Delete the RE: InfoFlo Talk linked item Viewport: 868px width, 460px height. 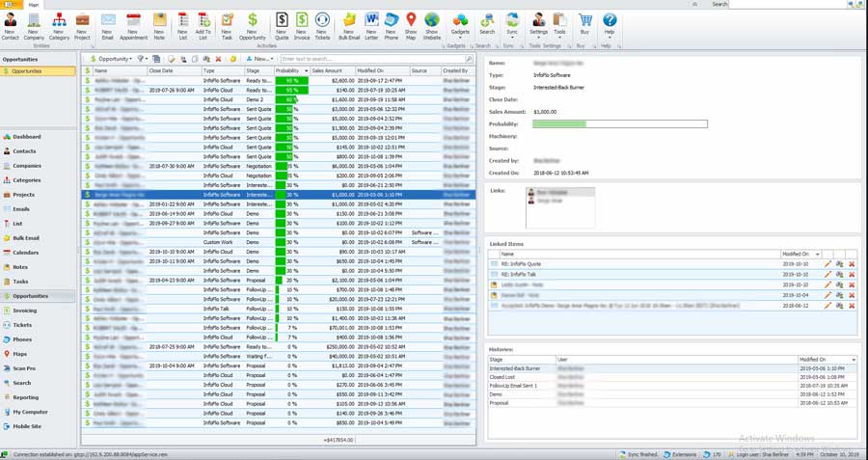pyautogui.click(x=852, y=274)
